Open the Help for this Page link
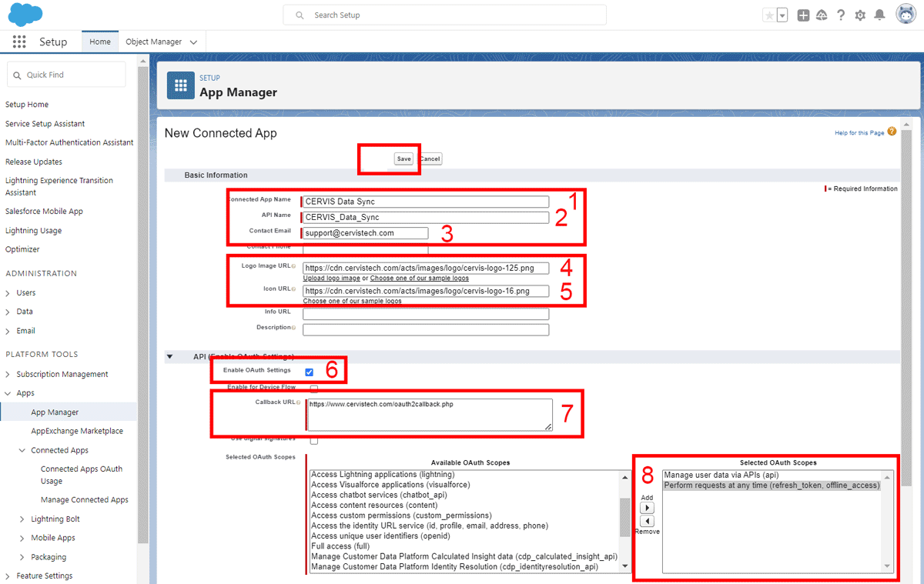Screen dimensions: 924x584 pos(859,133)
